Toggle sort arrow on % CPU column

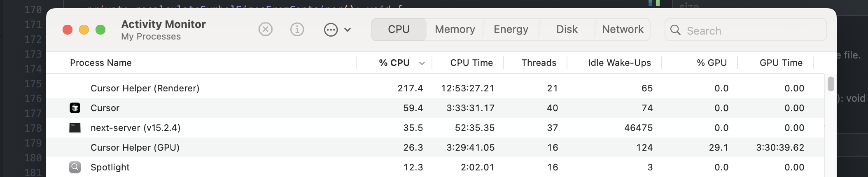pos(422,63)
